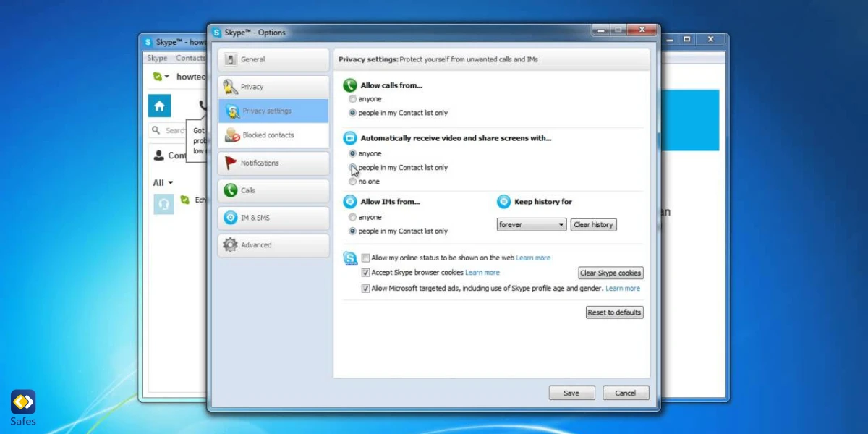868x434 pixels.
Task: Click the Clear Skype cookies button
Action: [610, 273]
